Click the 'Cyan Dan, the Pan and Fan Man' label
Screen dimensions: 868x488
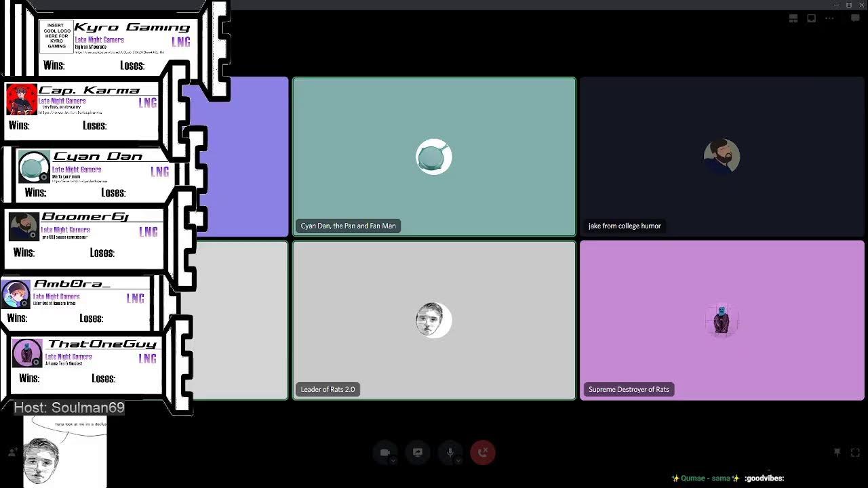click(349, 226)
